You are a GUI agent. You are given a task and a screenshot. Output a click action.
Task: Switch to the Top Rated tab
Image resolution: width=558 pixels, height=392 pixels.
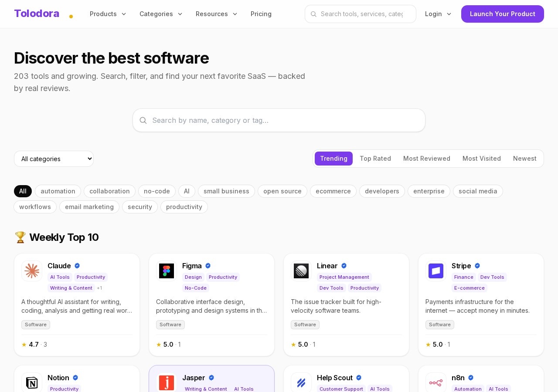(x=375, y=159)
